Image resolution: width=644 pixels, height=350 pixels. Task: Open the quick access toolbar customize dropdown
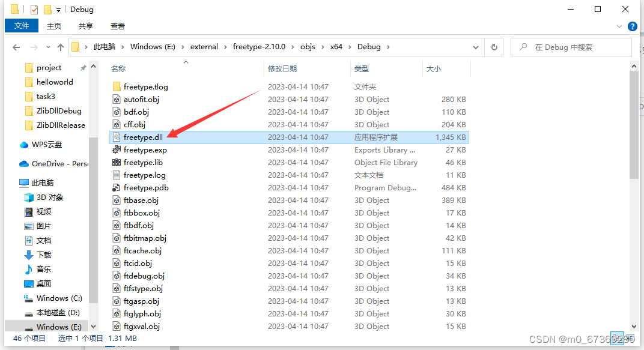58,10
